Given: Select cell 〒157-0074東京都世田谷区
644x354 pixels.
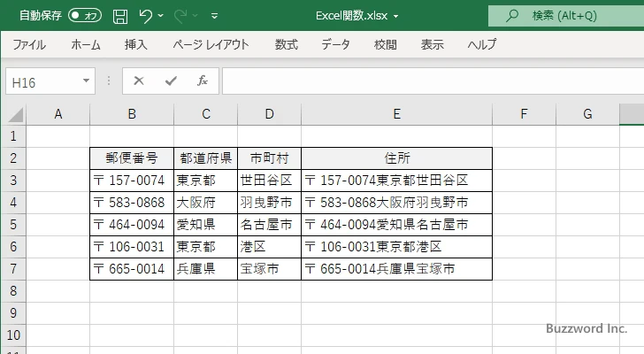Looking at the screenshot, I should (x=396, y=181).
